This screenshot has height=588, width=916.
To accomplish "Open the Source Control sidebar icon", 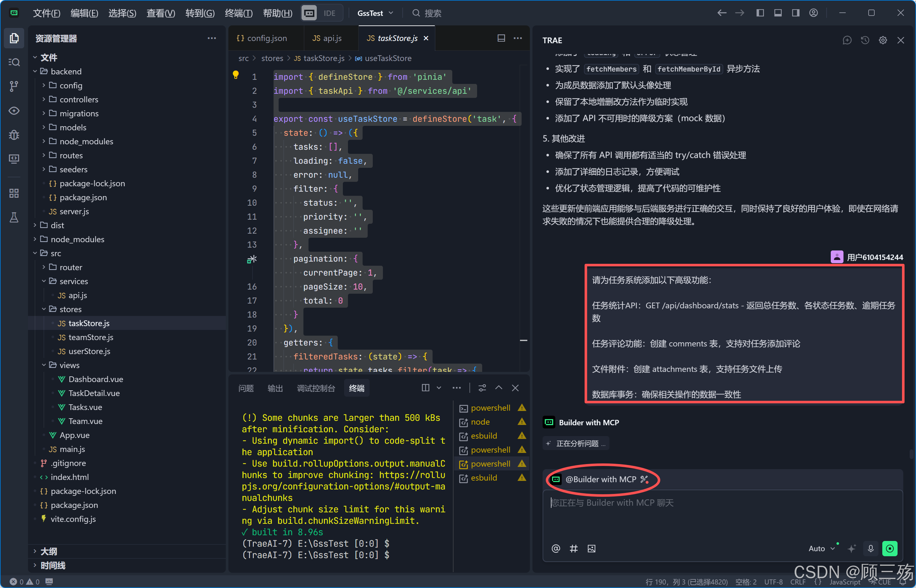I will point(14,86).
